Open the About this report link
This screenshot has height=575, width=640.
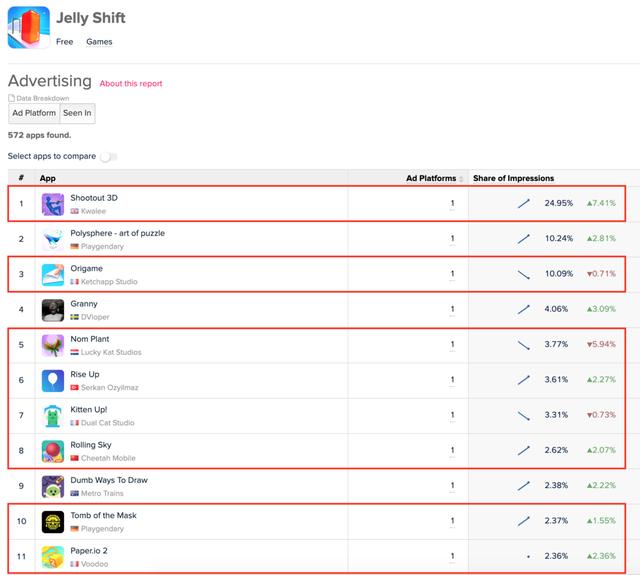tap(131, 84)
